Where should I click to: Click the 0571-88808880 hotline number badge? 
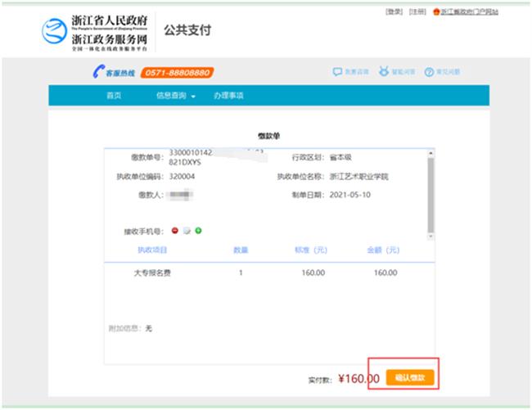pos(178,73)
